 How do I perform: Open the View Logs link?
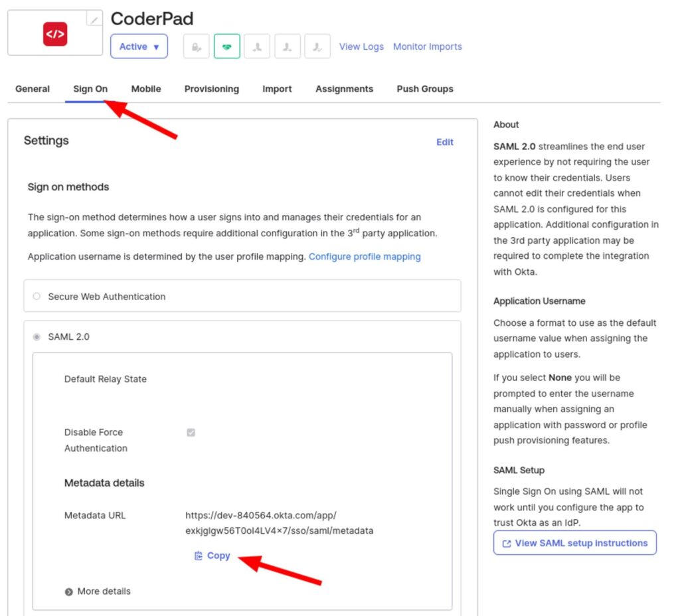pyautogui.click(x=361, y=46)
